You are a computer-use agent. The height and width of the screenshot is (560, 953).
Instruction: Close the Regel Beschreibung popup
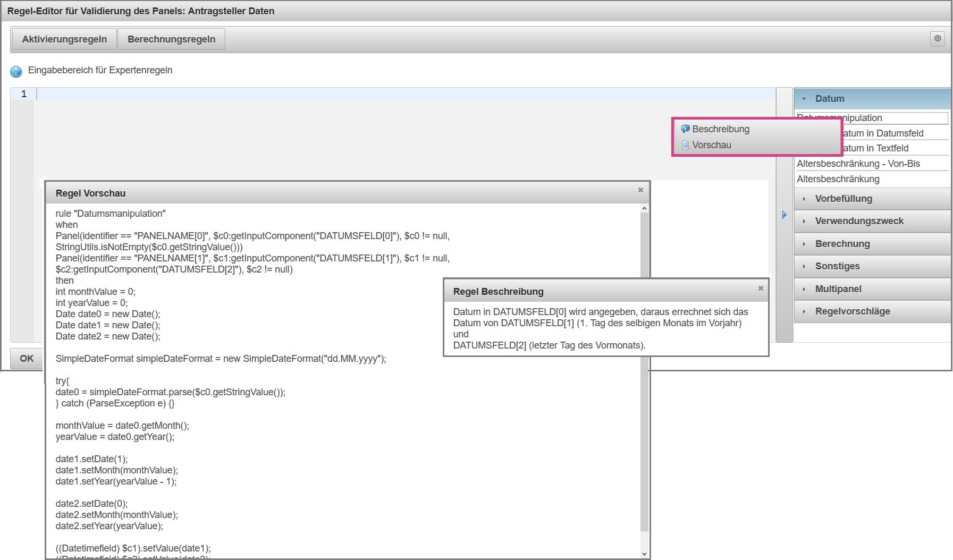click(x=761, y=288)
